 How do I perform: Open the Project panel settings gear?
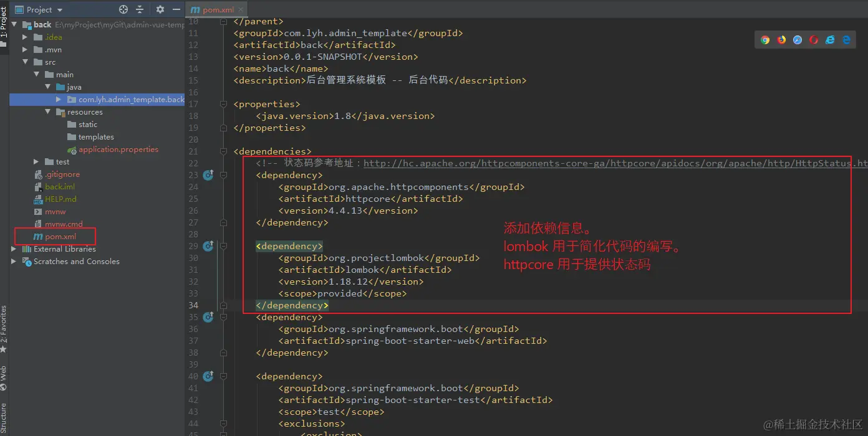160,9
